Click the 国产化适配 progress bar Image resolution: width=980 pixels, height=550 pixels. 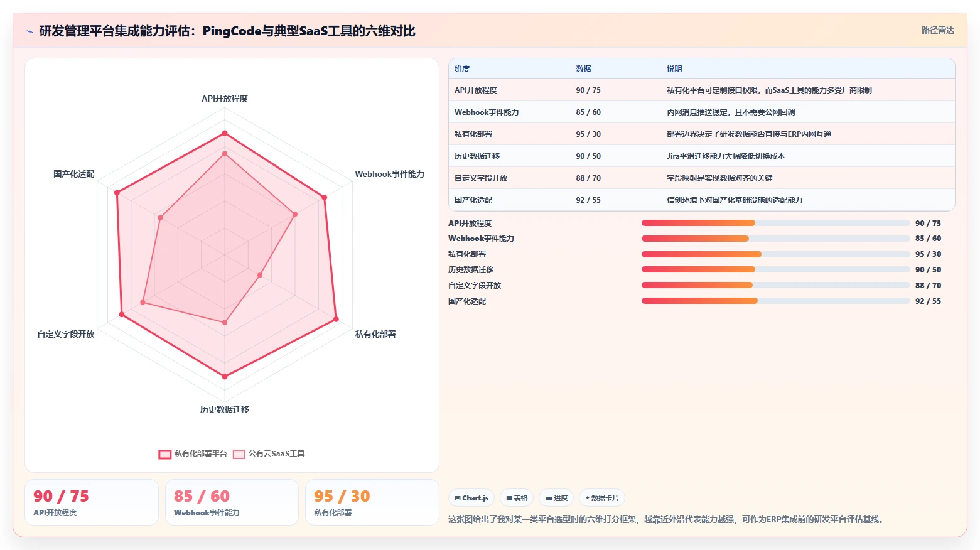pos(775,301)
